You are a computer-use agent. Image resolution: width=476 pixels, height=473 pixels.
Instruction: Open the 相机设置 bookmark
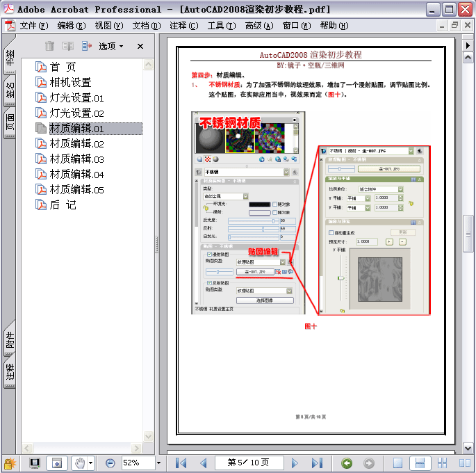point(70,82)
